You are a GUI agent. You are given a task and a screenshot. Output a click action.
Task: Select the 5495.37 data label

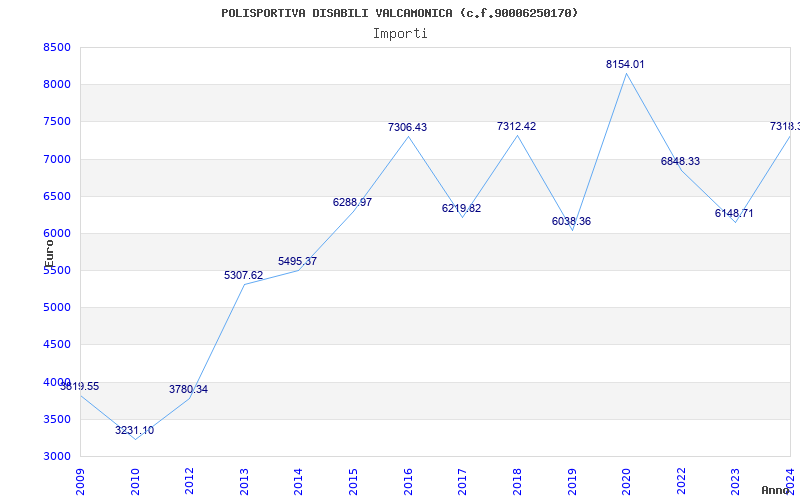297,262
